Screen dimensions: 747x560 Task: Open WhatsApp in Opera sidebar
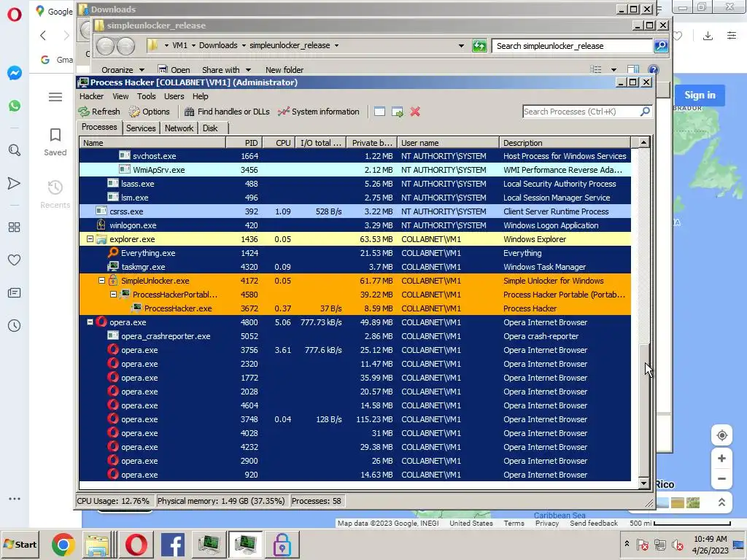[15, 106]
